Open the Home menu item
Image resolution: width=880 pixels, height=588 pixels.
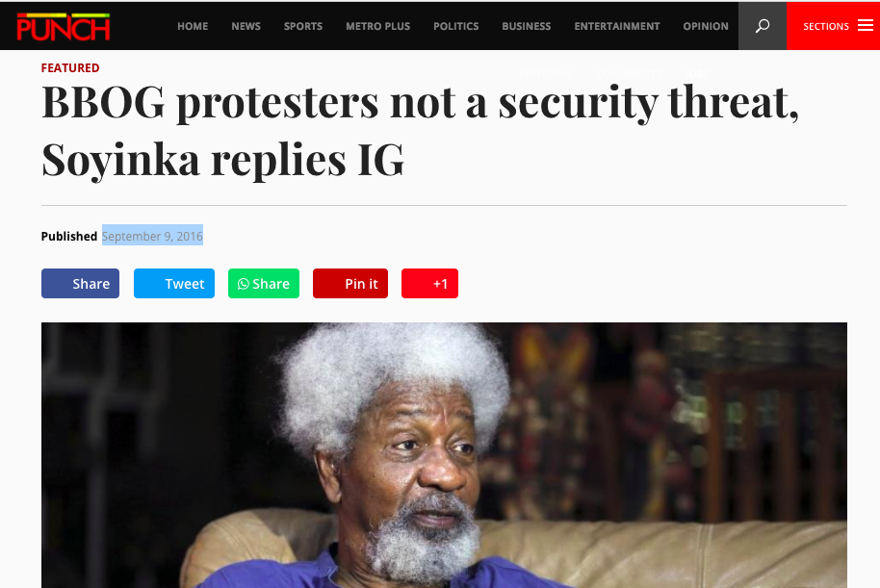click(193, 26)
